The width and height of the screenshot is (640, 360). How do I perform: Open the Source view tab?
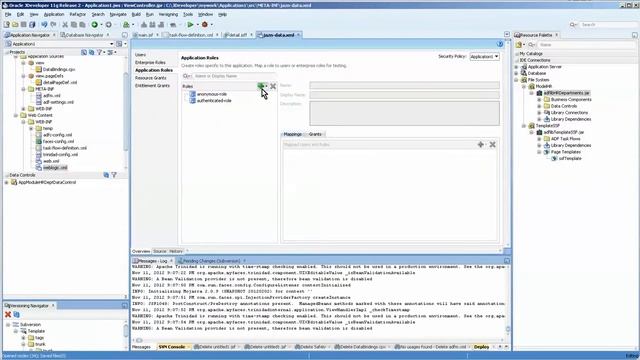click(160, 251)
